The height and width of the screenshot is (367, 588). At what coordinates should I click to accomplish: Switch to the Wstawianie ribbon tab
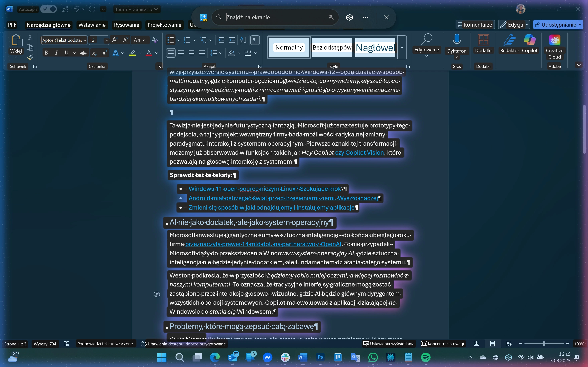[92, 25]
